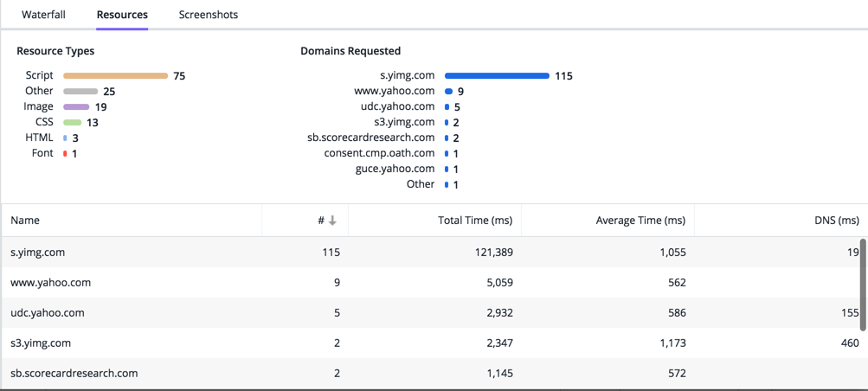
Task: Click the udc.yahoo.com domain bar
Action: tap(447, 106)
